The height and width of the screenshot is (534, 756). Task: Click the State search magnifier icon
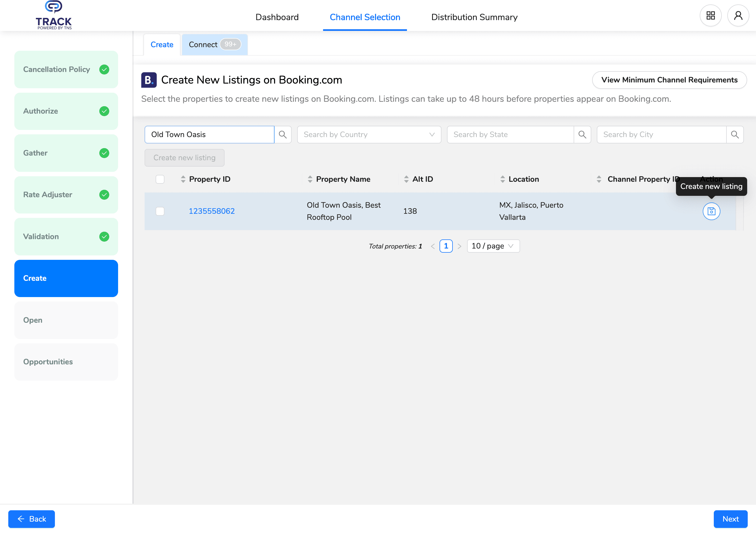pos(582,135)
